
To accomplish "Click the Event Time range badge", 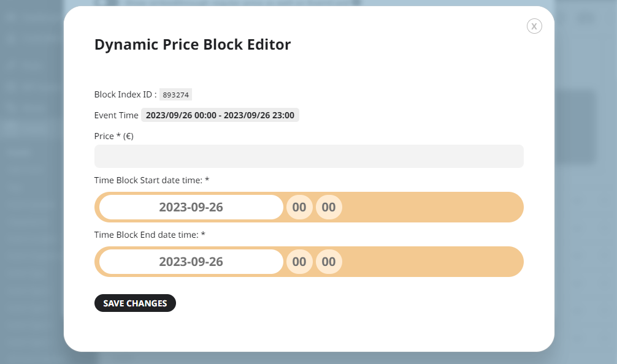I will pos(220,115).
